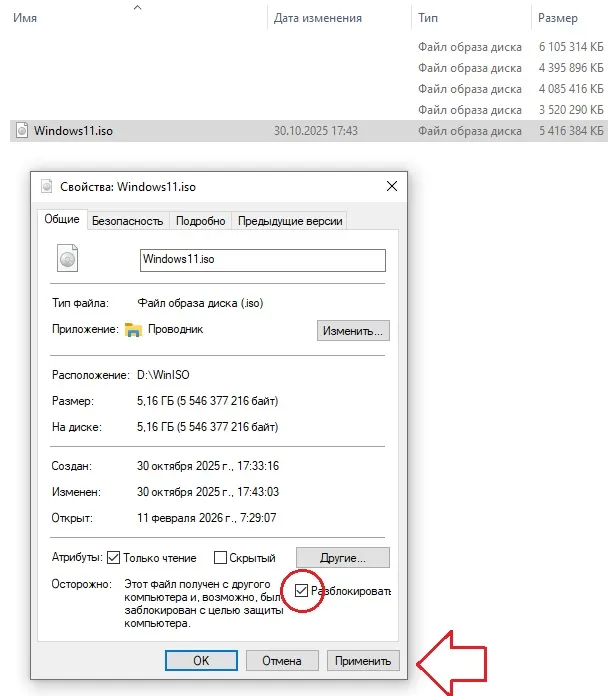
Task: Click the file type text Файл образа диска (.iso)
Action: coord(200,303)
